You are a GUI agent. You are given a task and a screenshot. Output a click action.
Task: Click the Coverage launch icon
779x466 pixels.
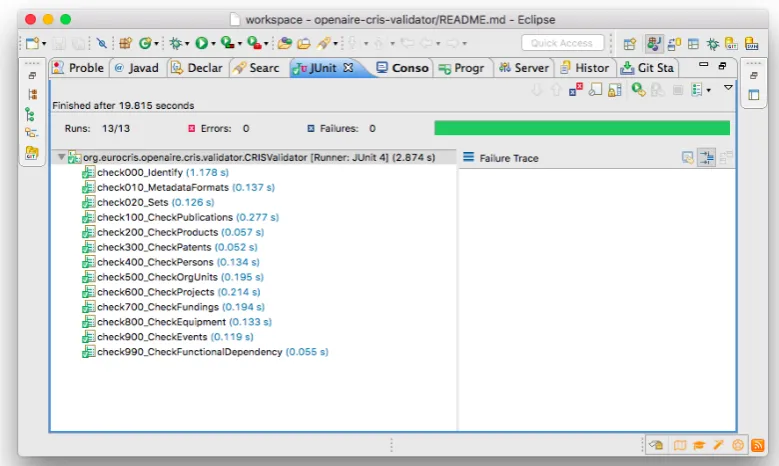pos(227,43)
